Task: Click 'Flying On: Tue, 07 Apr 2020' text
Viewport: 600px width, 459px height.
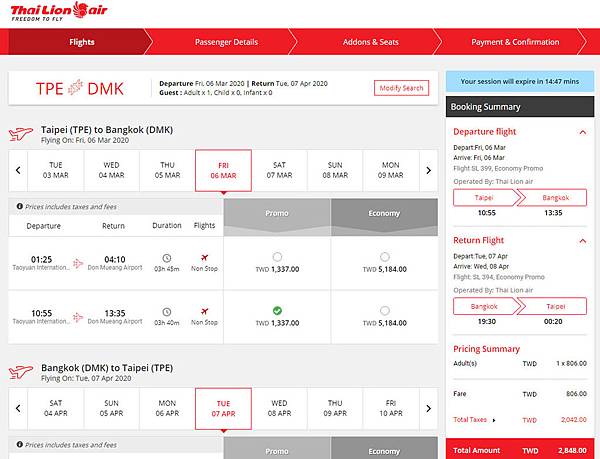Action: 86,378
